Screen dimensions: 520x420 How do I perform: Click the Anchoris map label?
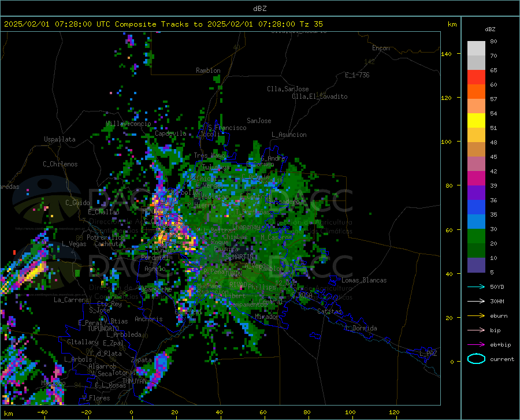coord(148,319)
